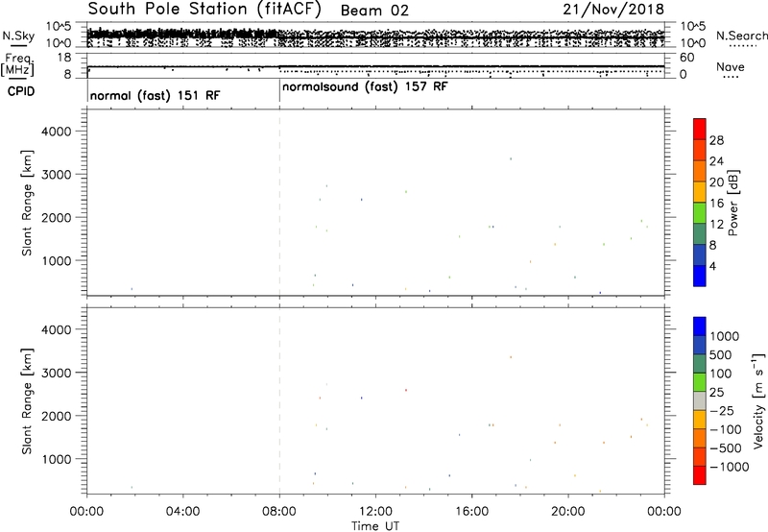The image size is (768, 532).
Task: Click the '20:00' time tick label
Action: [x=568, y=512]
